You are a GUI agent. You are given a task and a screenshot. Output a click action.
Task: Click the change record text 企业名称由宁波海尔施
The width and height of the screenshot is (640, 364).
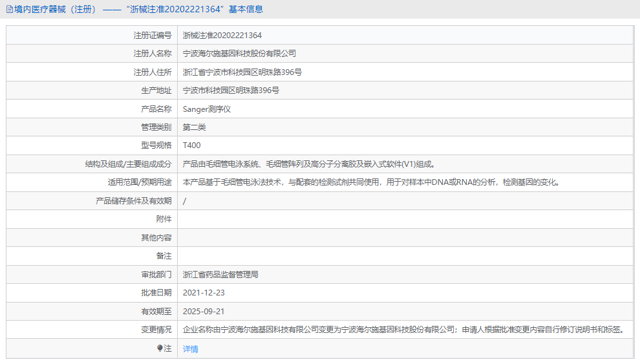pos(404,330)
